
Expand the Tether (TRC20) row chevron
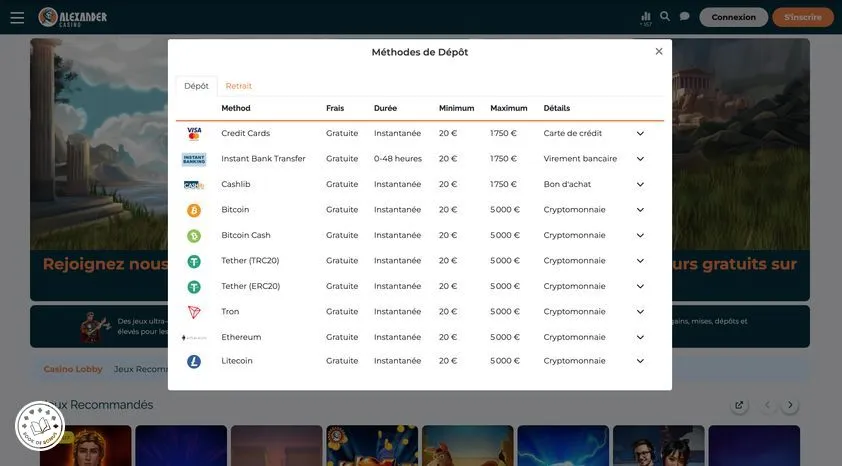(640, 261)
